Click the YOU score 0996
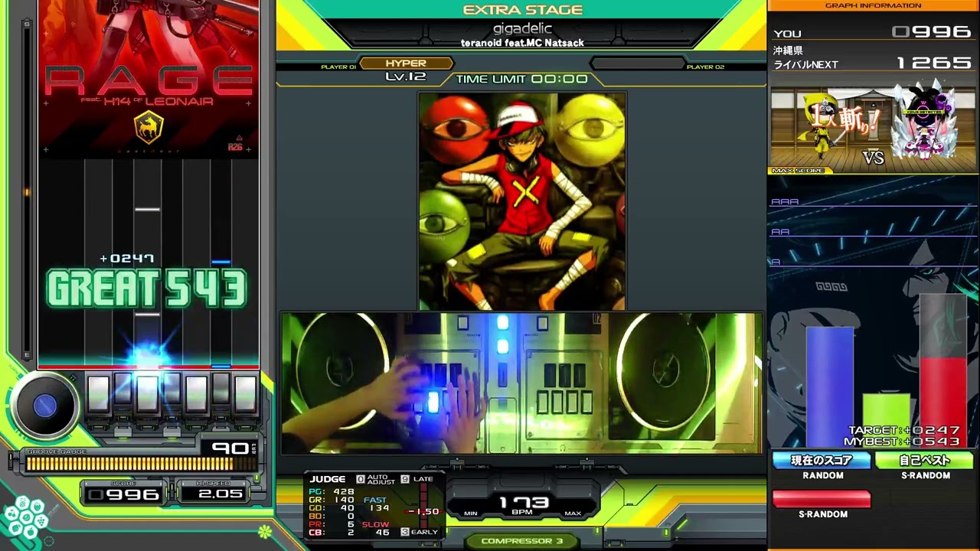This screenshot has height=551, width=980. point(933,32)
